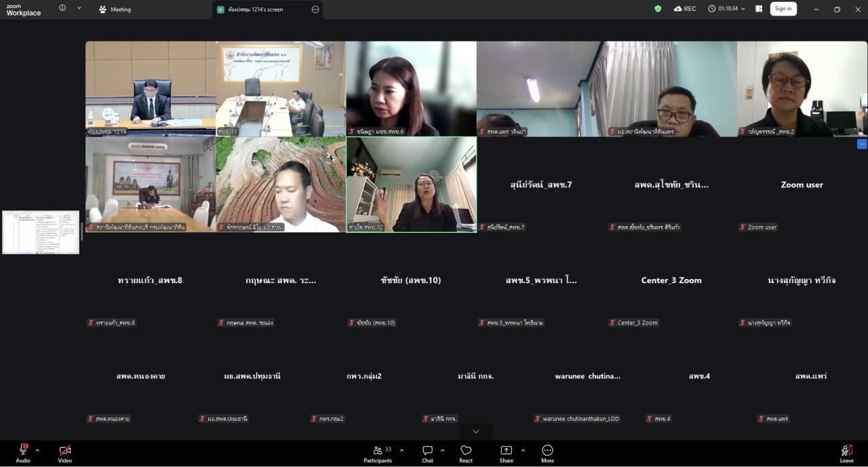Click the blue options button beside Zoom user tile
Viewport: 868px width, 467px height.
tap(862, 144)
